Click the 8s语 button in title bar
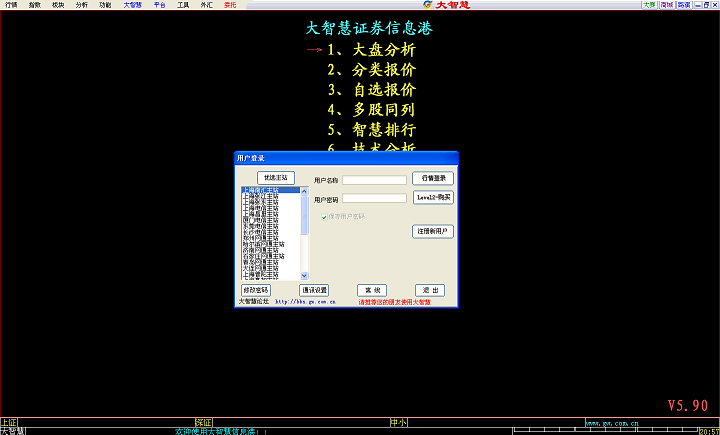The image size is (720, 435). click(683, 5)
